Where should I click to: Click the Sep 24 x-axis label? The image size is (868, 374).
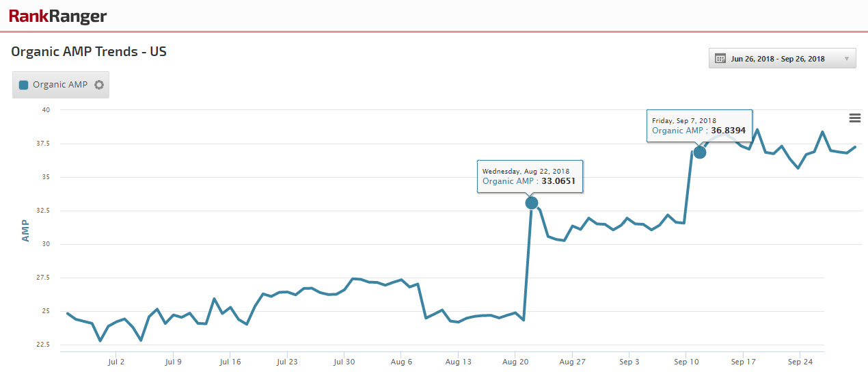coord(799,362)
